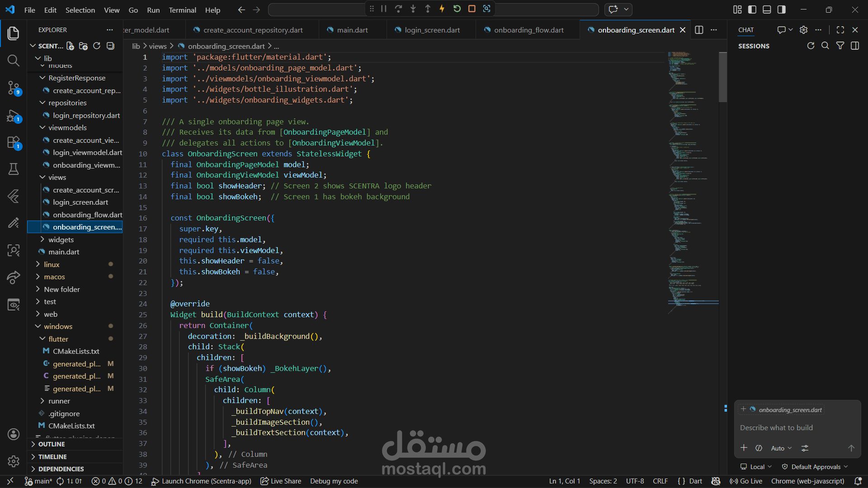The height and width of the screenshot is (488, 868).
Task: Switch to the login_screen.dart tab
Action: (x=432, y=30)
